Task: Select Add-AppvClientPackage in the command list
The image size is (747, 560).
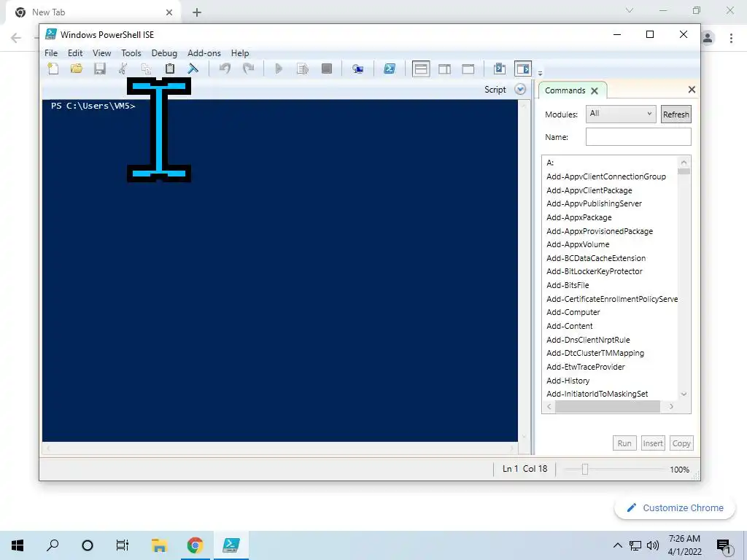Action: click(x=589, y=190)
